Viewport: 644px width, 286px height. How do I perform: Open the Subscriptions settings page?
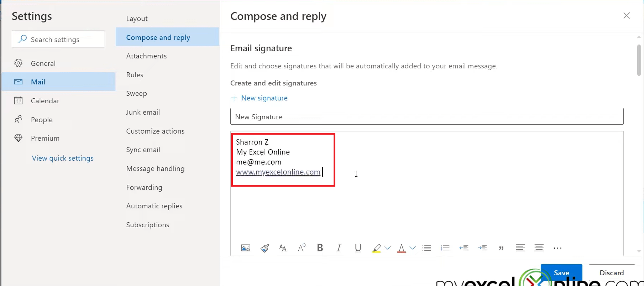pos(167,225)
